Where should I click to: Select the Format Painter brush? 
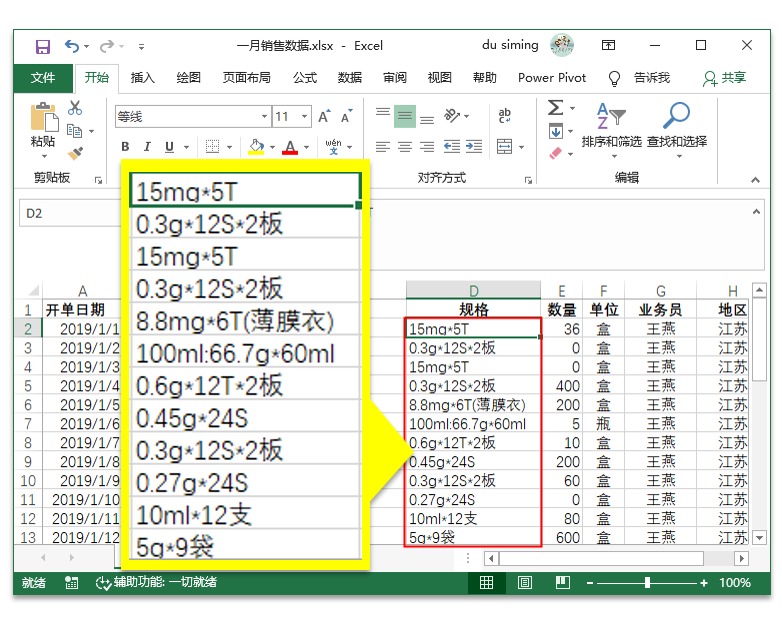coord(75,153)
